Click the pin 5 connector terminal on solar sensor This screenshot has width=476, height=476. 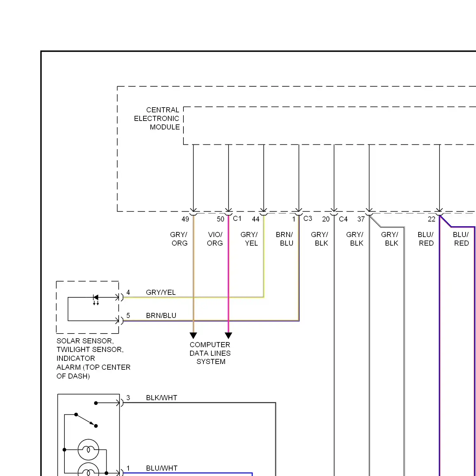pos(120,321)
